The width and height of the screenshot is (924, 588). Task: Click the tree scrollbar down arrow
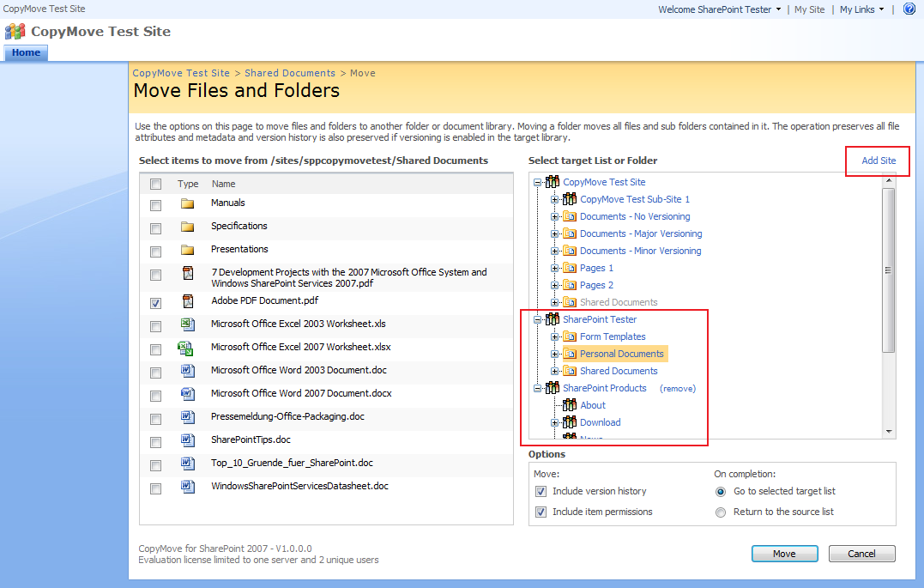pos(889,433)
